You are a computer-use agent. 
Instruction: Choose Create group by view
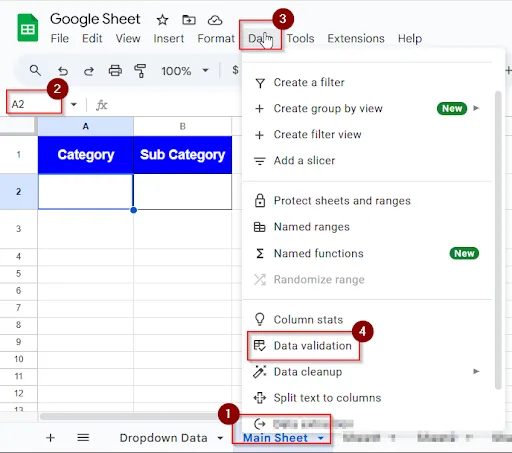(367, 108)
